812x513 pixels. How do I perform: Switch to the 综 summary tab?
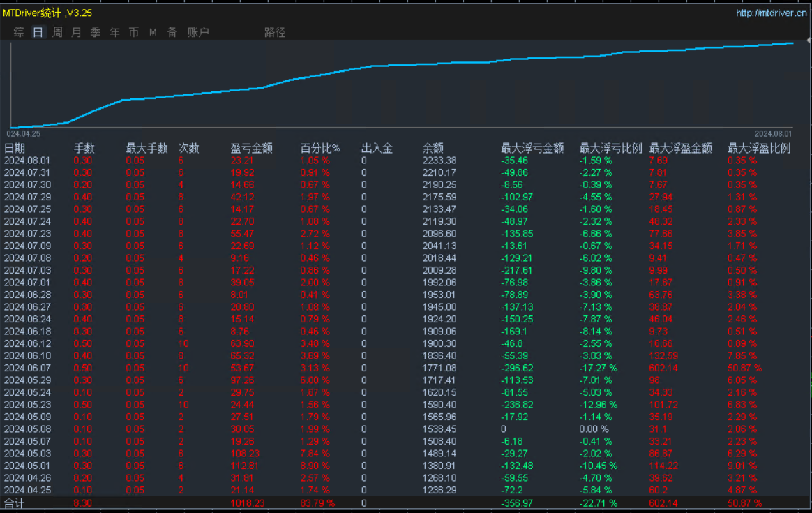point(19,32)
